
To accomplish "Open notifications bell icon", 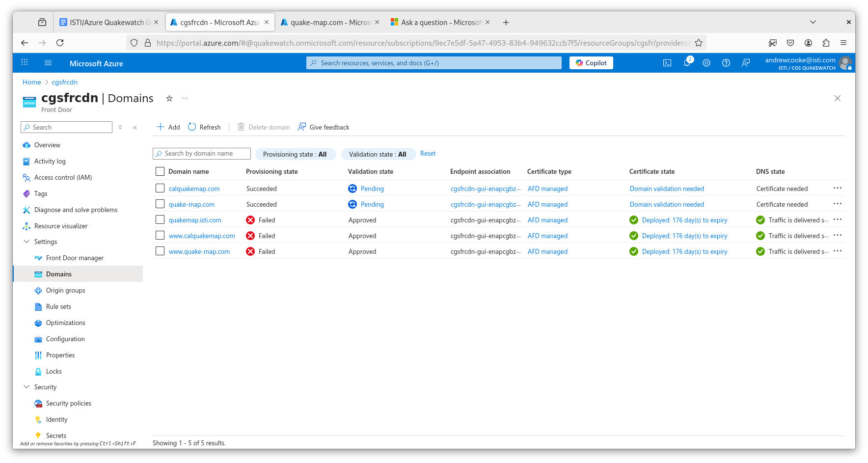I will point(687,63).
